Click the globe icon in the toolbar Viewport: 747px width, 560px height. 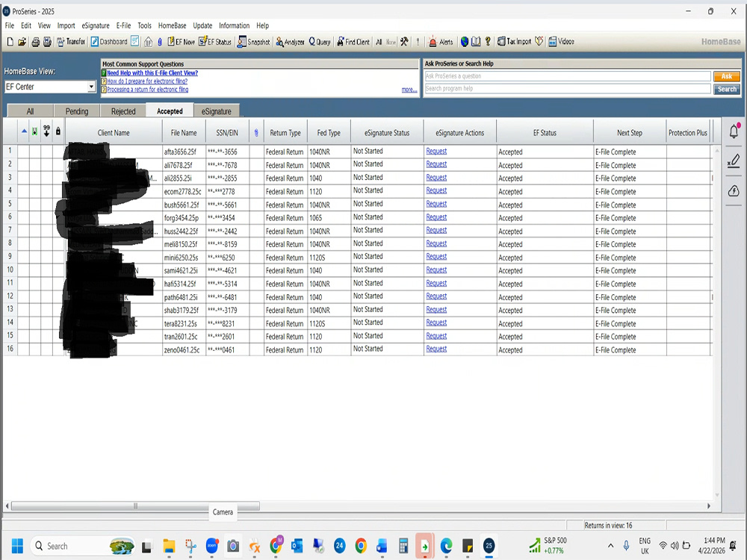point(465,42)
